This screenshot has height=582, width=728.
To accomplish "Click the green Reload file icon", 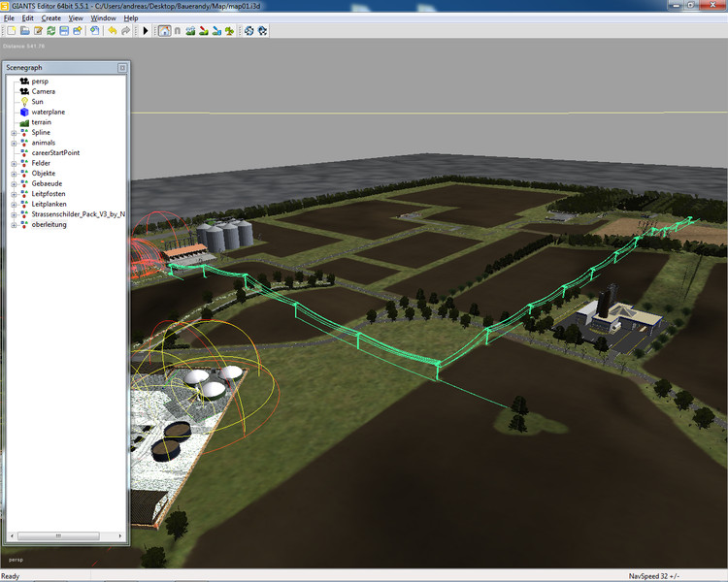I will 51,31.
